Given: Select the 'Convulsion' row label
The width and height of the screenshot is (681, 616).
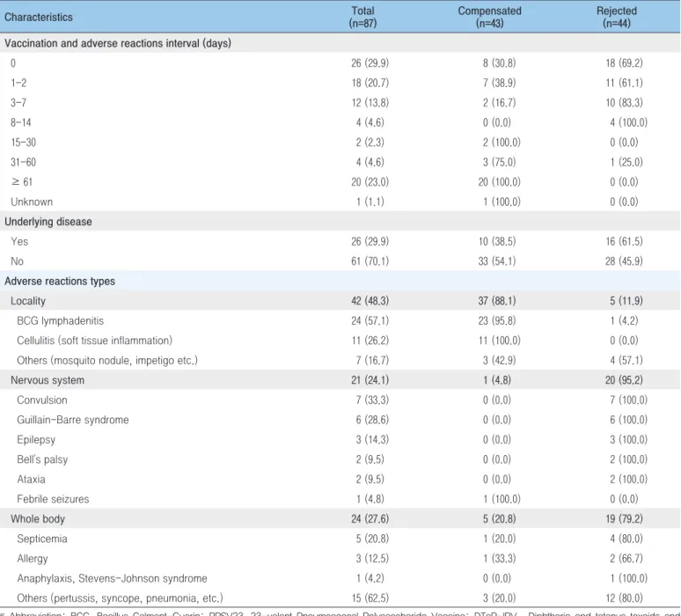Looking at the screenshot, I should (42, 400).
